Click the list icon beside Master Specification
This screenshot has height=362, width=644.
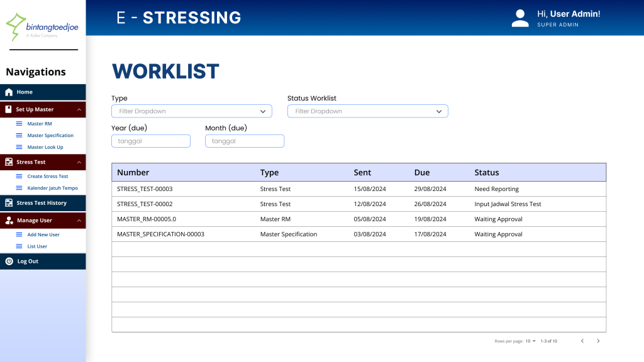(x=19, y=136)
